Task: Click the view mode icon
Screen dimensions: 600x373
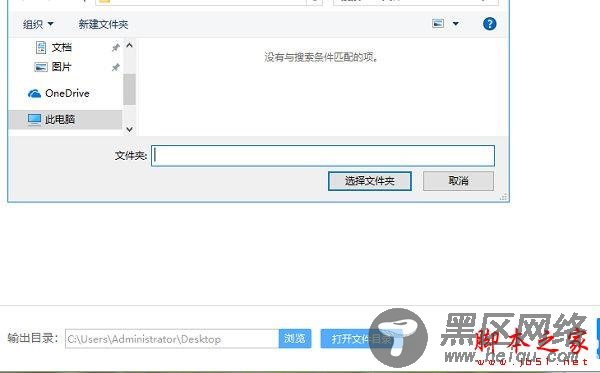Action: (x=438, y=24)
